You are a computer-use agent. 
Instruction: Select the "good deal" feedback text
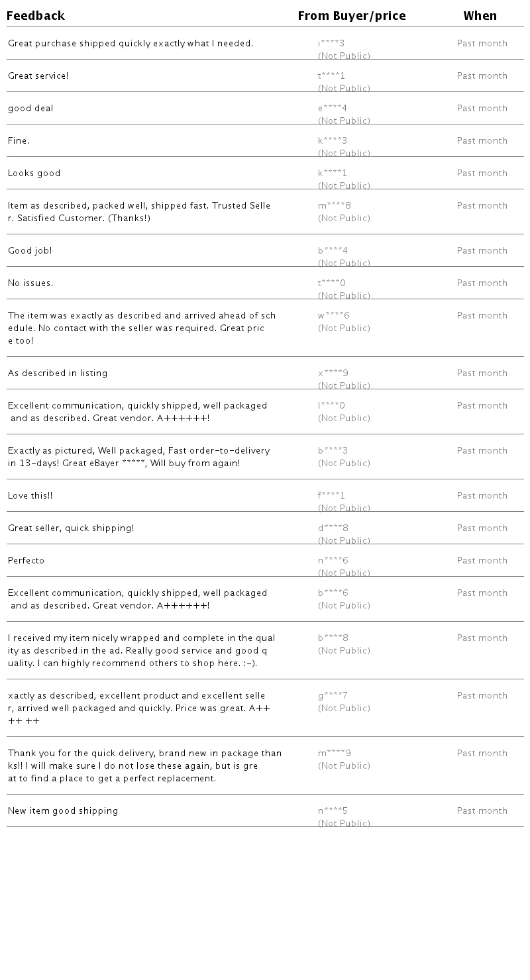(30, 109)
